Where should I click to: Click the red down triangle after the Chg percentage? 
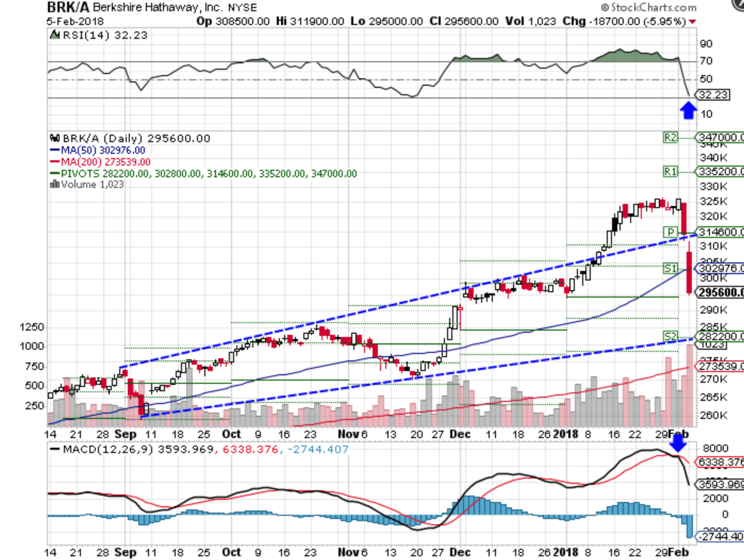tap(692, 22)
